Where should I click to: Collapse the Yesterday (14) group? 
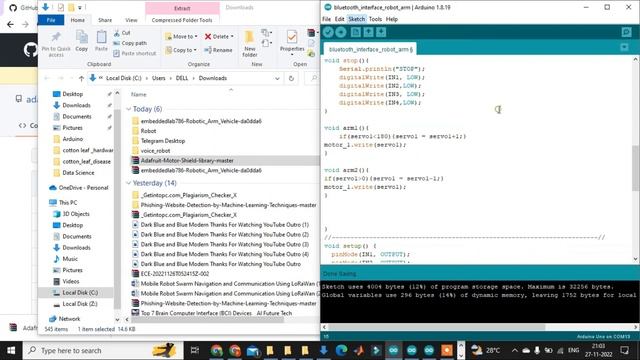(x=129, y=183)
